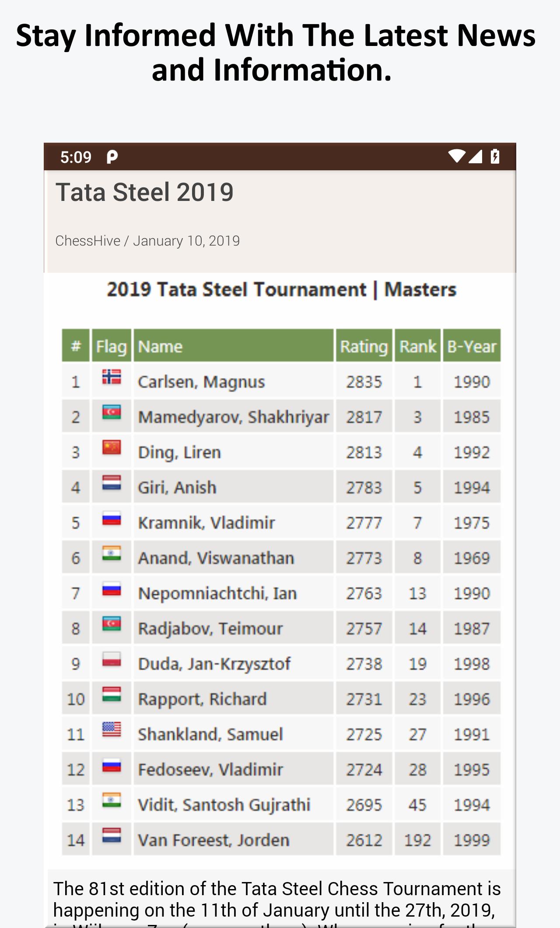Click the Rating column header
This screenshot has height=928, width=560.
click(x=364, y=346)
